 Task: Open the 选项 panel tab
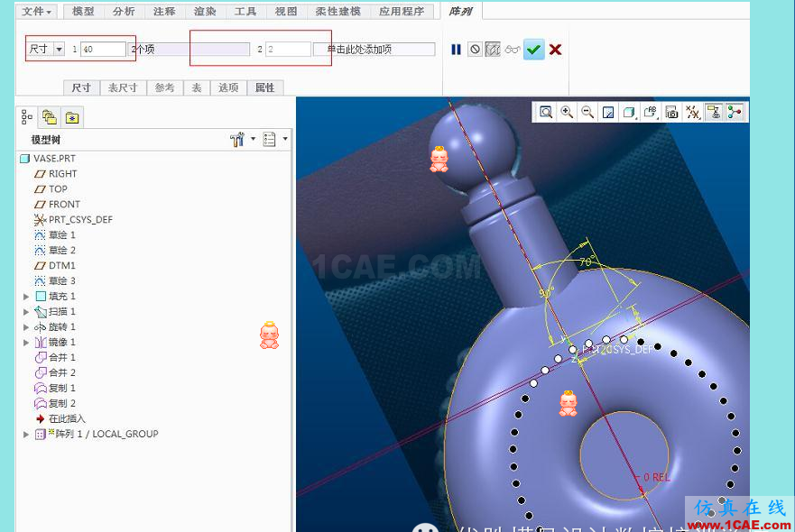pyautogui.click(x=228, y=87)
